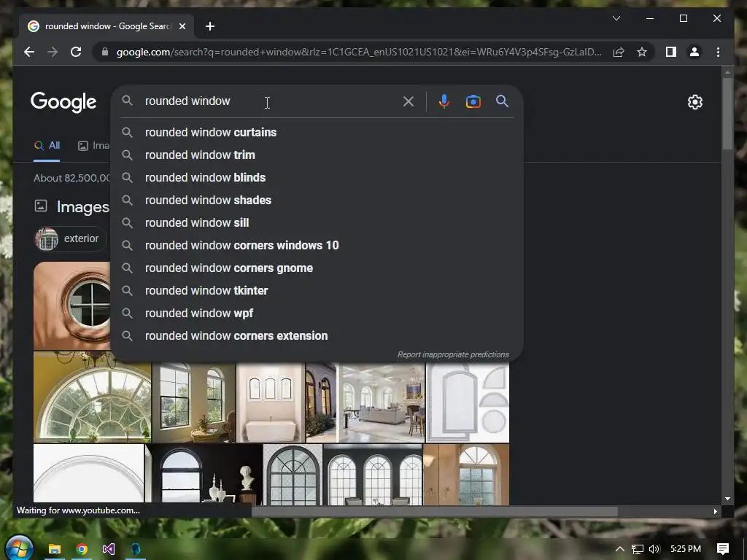Open Google quick settings gear icon
The image size is (747, 560).
694,102
